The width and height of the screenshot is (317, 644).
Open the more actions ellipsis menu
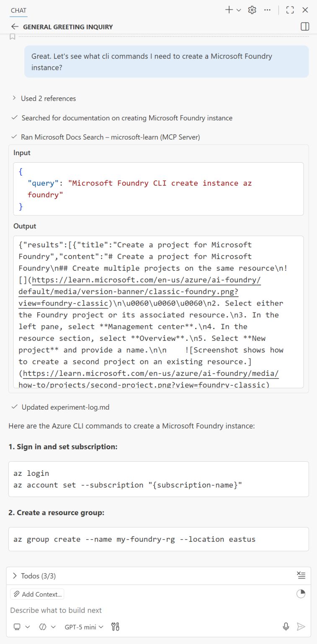267,10
